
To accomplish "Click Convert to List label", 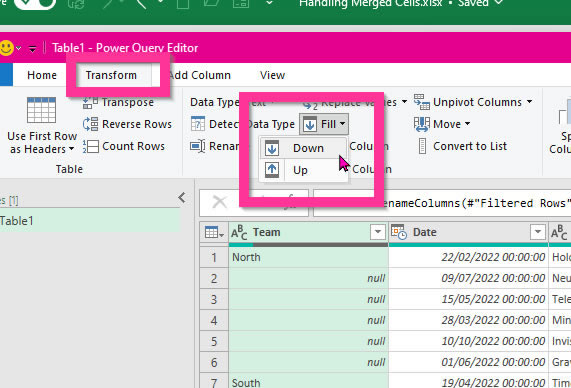I will [470, 146].
